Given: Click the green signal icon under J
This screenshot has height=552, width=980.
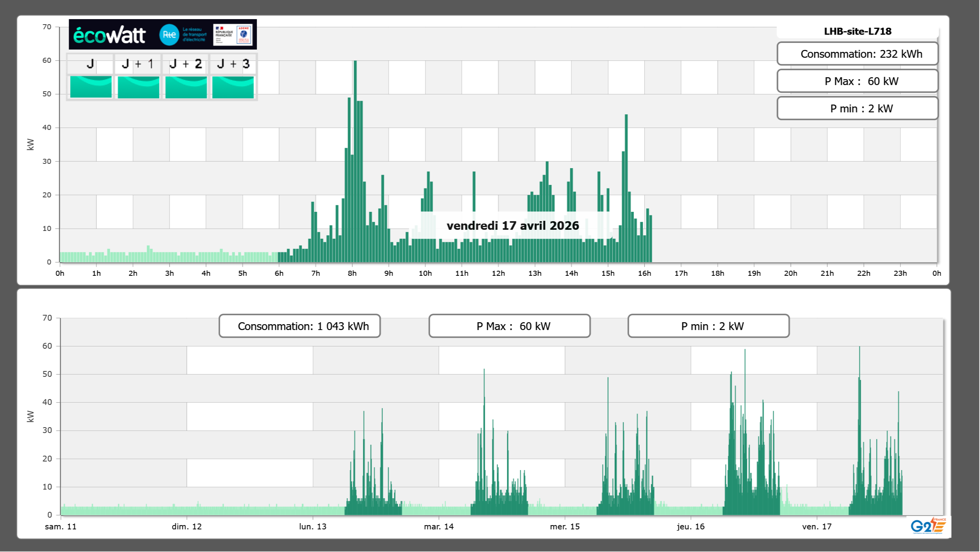Looking at the screenshot, I should (x=91, y=87).
